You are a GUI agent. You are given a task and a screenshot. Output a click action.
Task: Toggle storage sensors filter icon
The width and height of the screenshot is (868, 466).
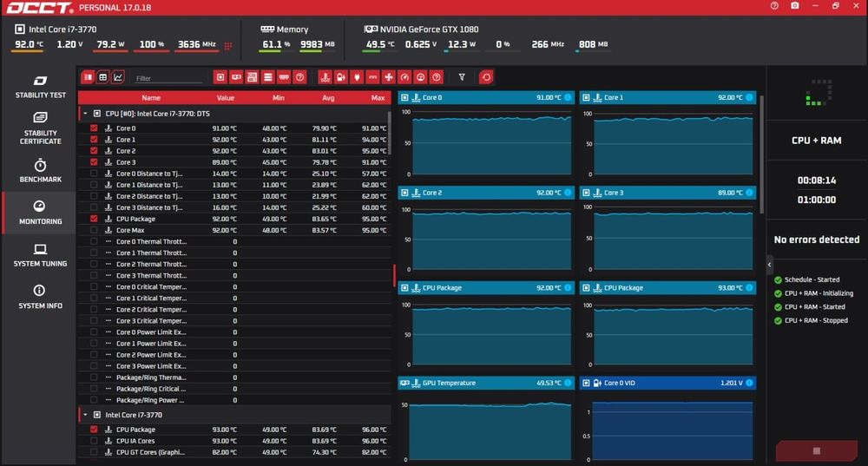268,77
